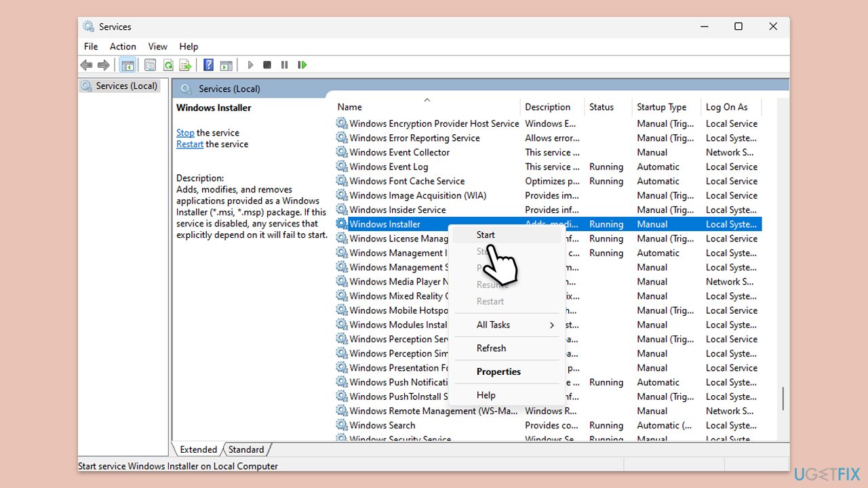Select Windows Font Cache Service name
The height and width of the screenshot is (488, 868).
pyautogui.click(x=407, y=181)
